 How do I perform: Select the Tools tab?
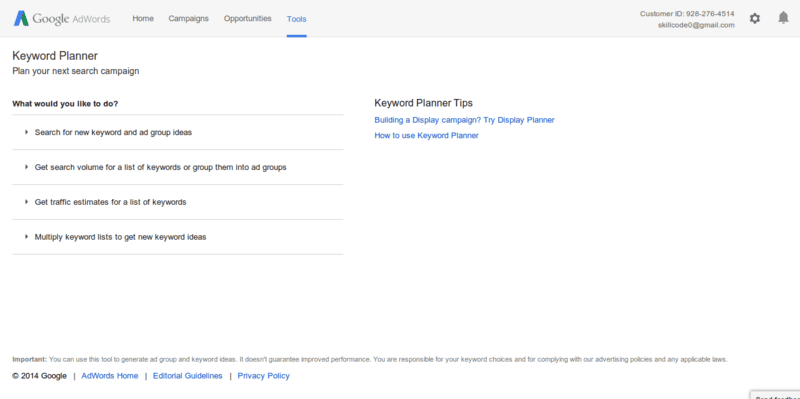(296, 19)
